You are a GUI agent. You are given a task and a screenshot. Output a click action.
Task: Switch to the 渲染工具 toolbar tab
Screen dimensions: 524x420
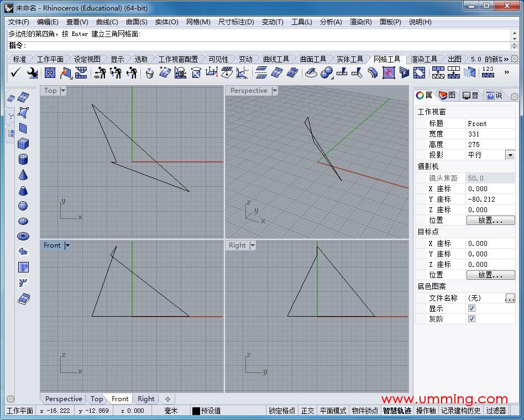[x=424, y=59]
